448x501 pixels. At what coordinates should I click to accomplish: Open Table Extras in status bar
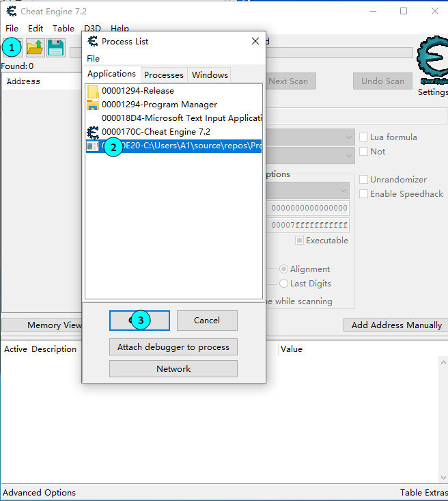click(x=423, y=493)
